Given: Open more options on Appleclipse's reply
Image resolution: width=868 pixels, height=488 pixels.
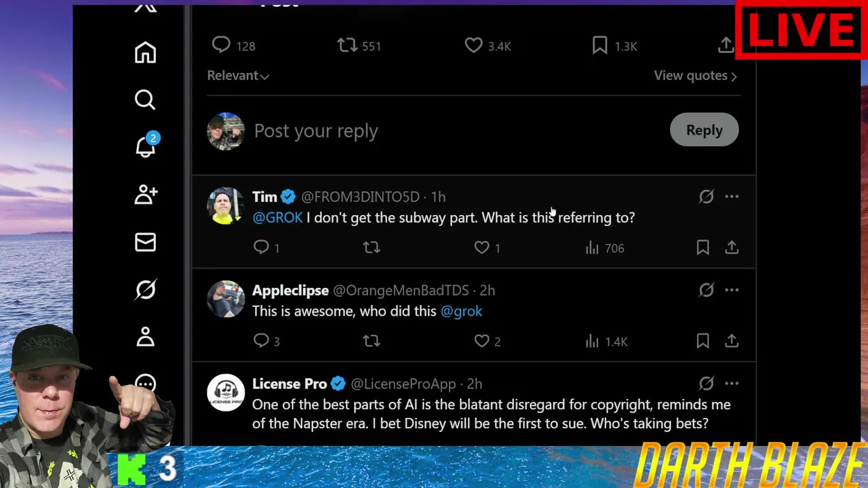Looking at the screenshot, I should 731,290.
